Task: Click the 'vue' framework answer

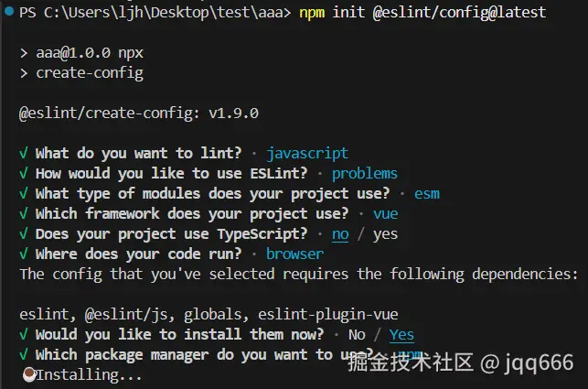Action: (385, 213)
